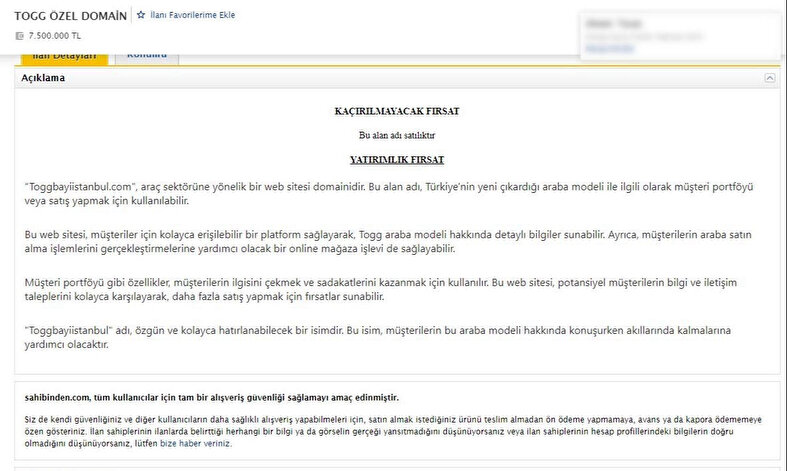Click the price currency icon beside 7.500.000 TL
Viewport: 787px width, 471px height.
(x=20, y=36)
